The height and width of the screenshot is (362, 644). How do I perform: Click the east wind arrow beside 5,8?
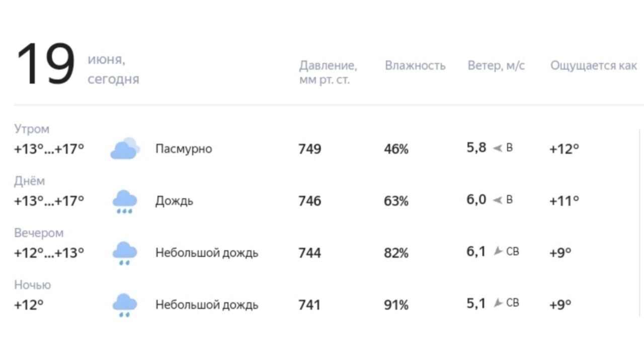pyautogui.click(x=497, y=148)
